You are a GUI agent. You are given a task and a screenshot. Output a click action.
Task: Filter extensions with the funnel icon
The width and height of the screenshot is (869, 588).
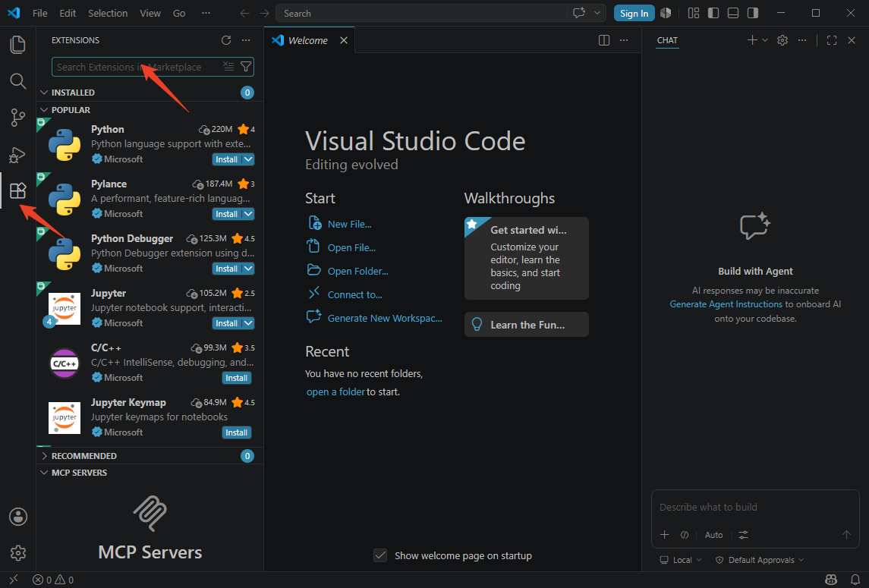[x=245, y=67]
